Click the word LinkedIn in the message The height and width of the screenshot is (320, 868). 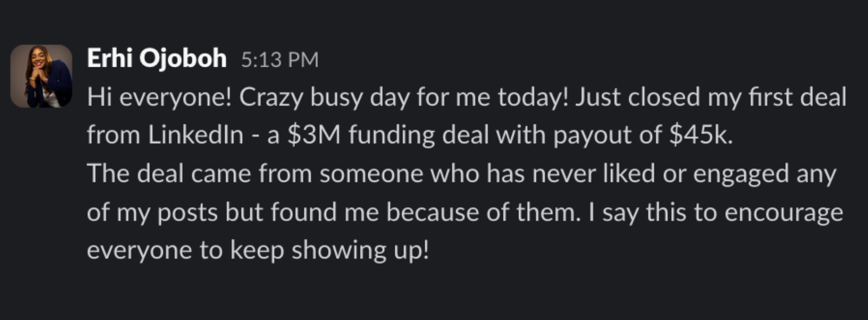(x=196, y=135)
